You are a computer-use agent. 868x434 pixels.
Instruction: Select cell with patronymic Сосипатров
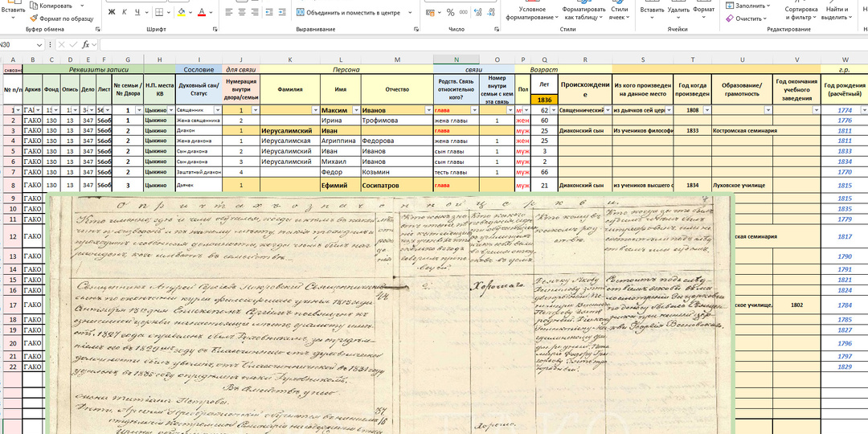tap(397, 186)
